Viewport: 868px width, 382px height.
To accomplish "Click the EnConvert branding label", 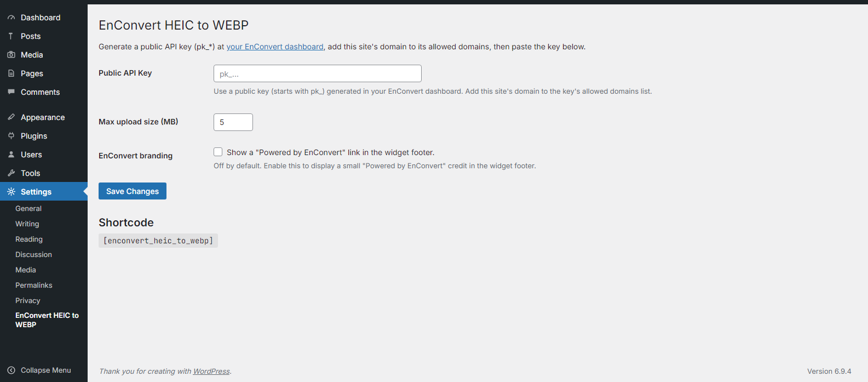I will pyautogui.click(x=136, y=156).
